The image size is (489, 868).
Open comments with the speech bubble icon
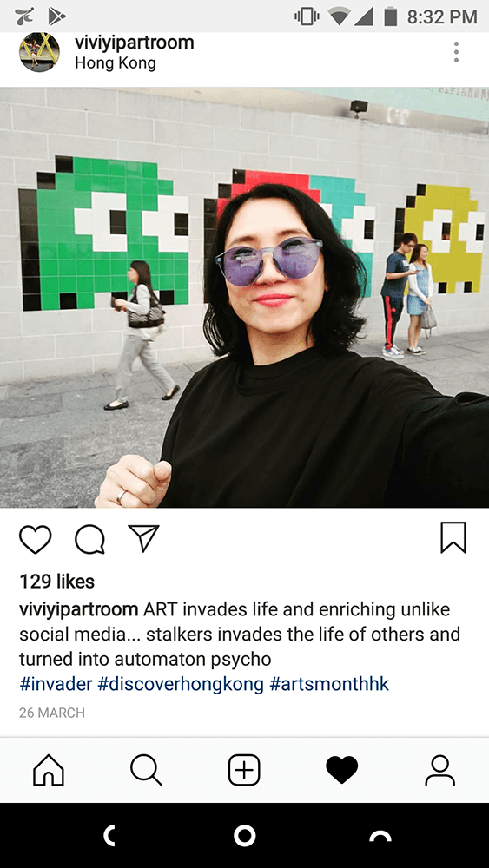(x=89, y=539)
